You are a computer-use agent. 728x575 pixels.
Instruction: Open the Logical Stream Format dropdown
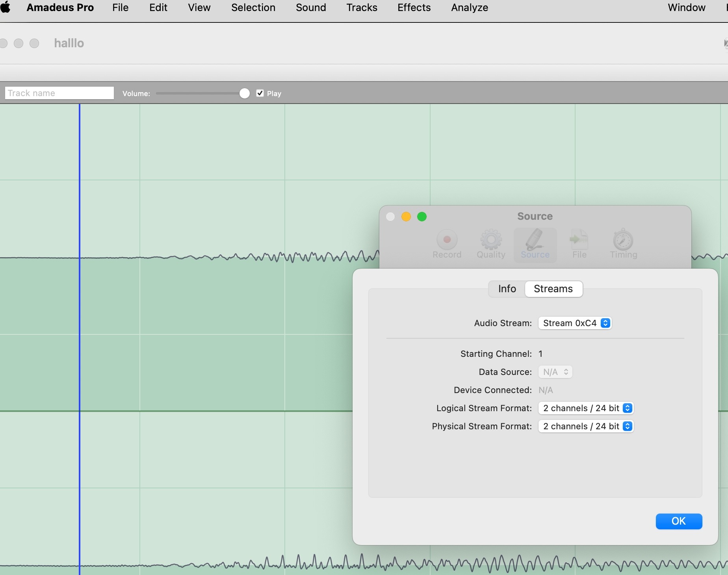coord(586,408)
